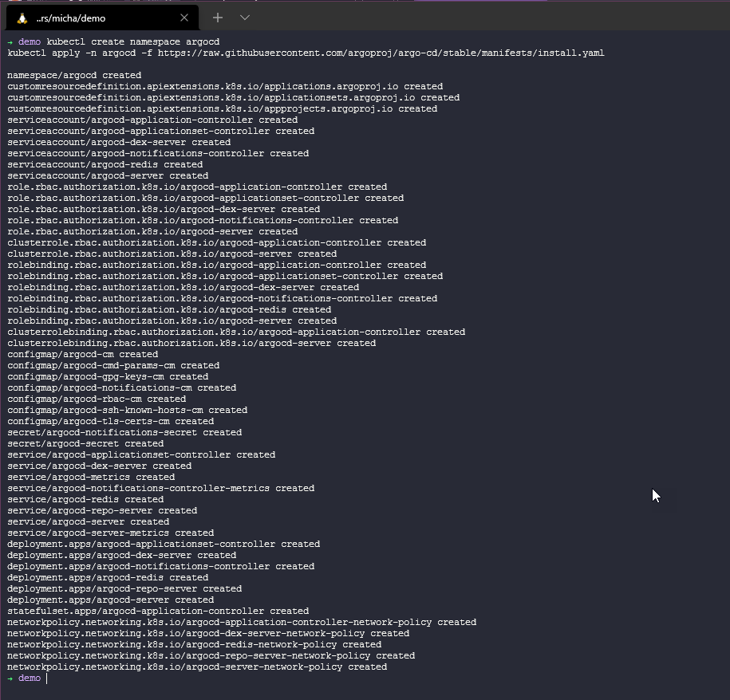Click the Linux penguin icon on the tab
The width and height of the screenshot is (730, 700).
(22, 18)
